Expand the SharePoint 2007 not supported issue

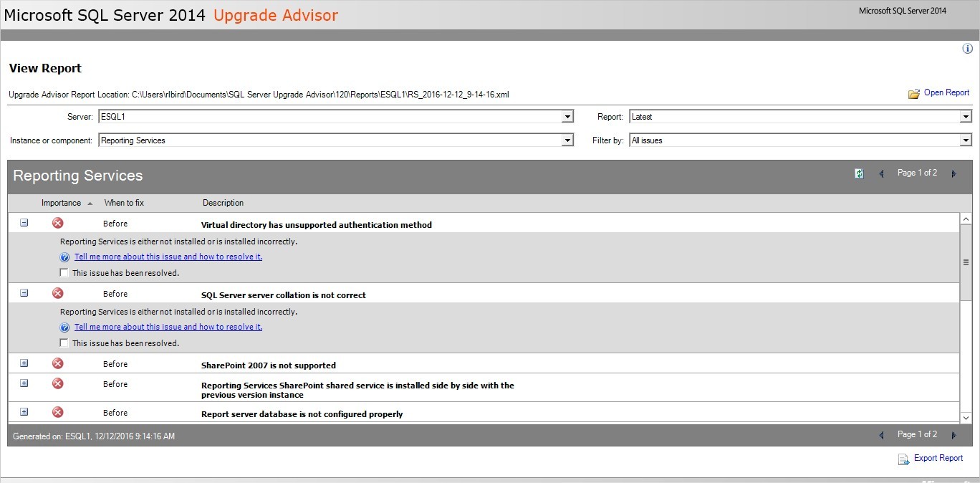(x=24, y=363)
